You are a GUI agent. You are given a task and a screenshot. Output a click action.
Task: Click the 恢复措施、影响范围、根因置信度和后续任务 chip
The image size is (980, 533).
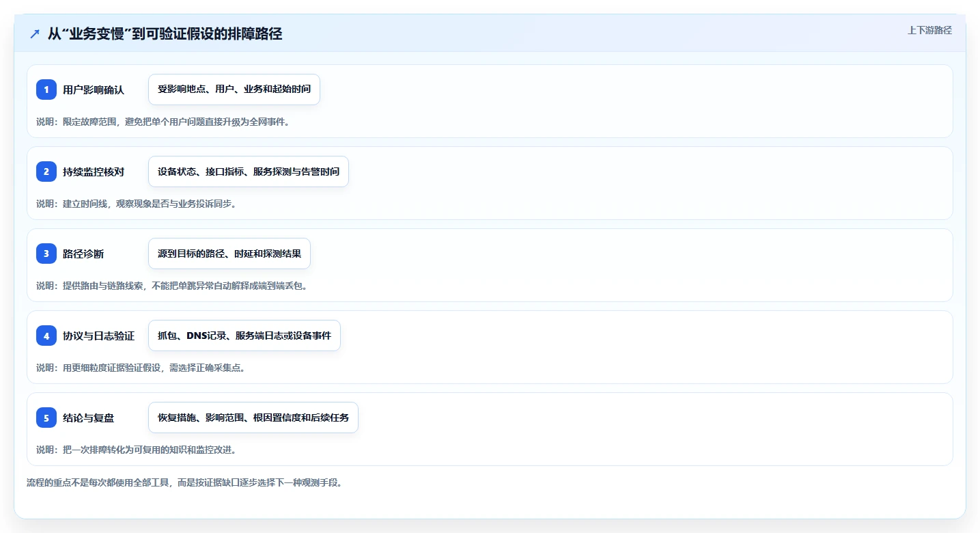tap(253, 418)
